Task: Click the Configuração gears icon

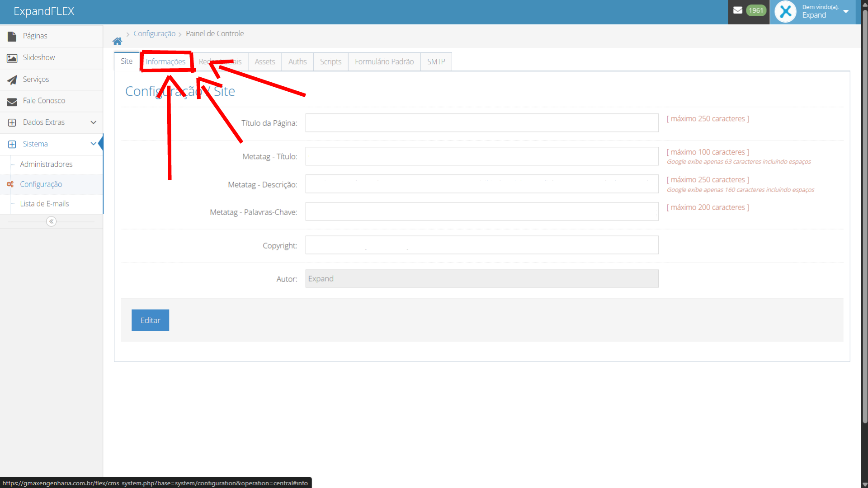Action: point(10,184)
